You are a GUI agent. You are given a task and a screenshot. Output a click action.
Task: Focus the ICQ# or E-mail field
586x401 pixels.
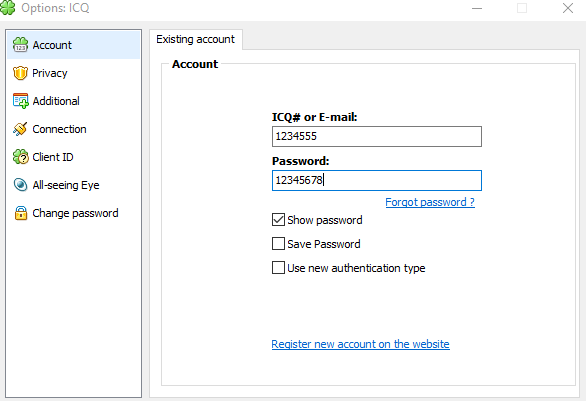click(377, 136)
